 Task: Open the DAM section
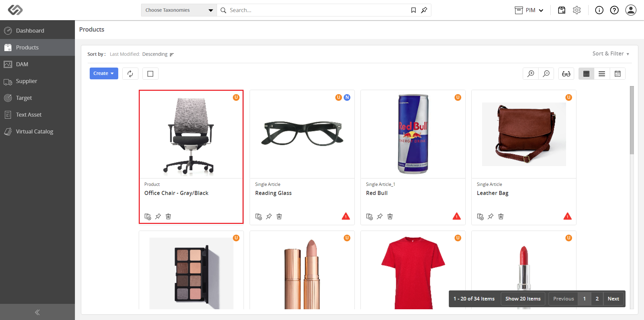click(37, 64)
